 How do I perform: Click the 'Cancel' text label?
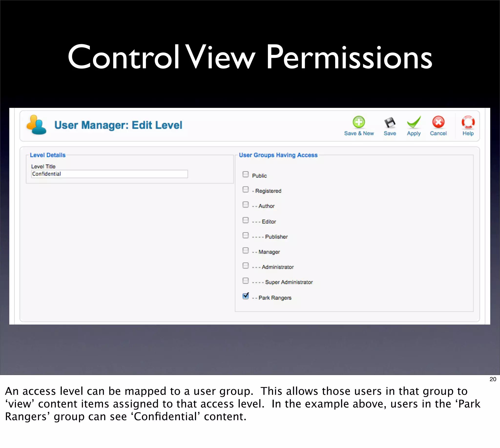438,133
